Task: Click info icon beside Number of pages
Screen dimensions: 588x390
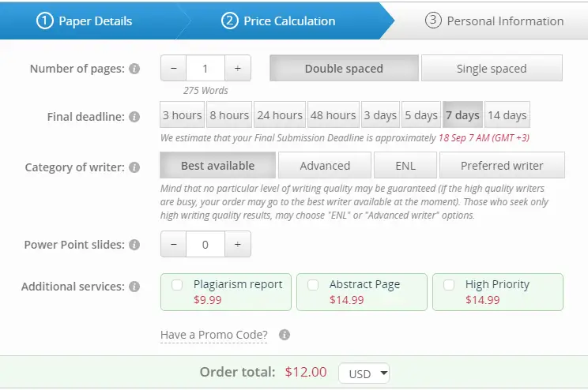Action: point(134,69)
